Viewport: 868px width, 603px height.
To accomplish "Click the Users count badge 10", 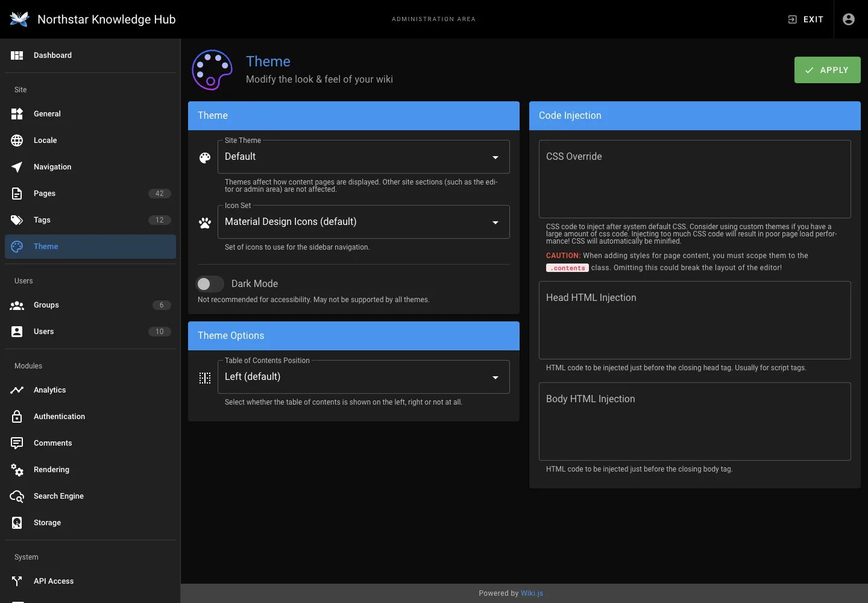I will click(x=160, y=332).
